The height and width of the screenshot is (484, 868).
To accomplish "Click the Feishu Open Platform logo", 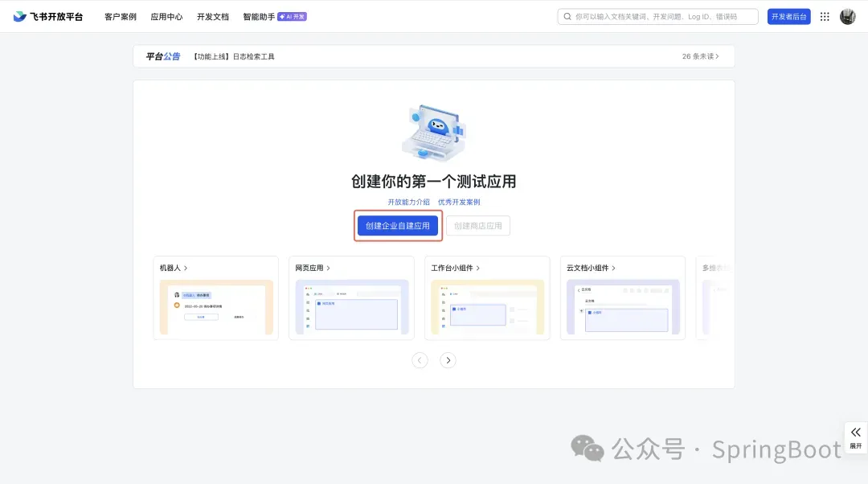I will pyautogui.click(x=47, y=17).
